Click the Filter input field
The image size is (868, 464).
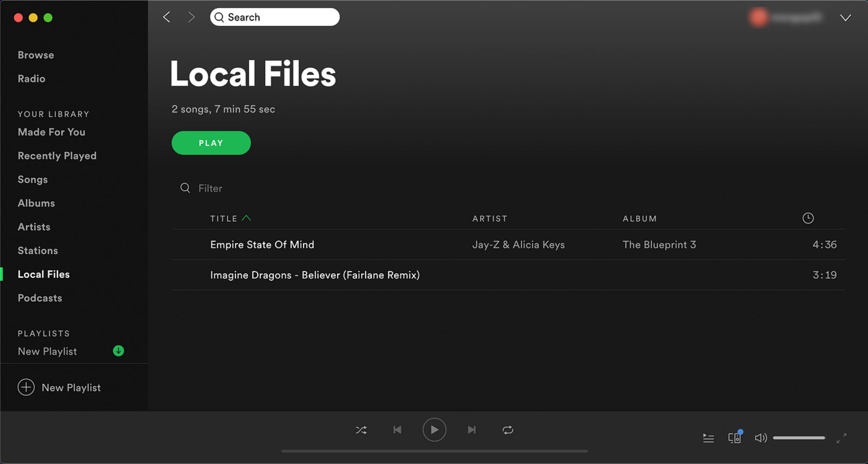coord(211,188)
